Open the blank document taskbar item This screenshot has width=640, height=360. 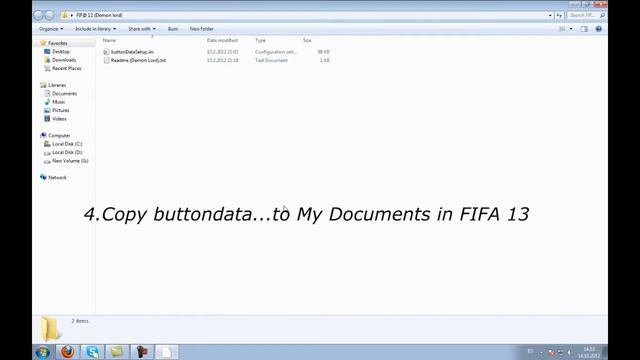[x=167, y=352]
